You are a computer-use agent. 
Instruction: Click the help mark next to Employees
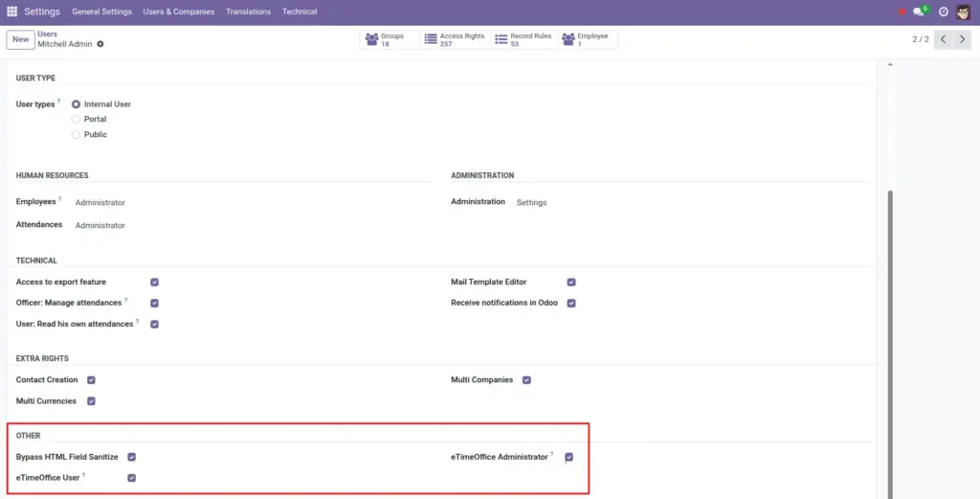pos(60,199)
